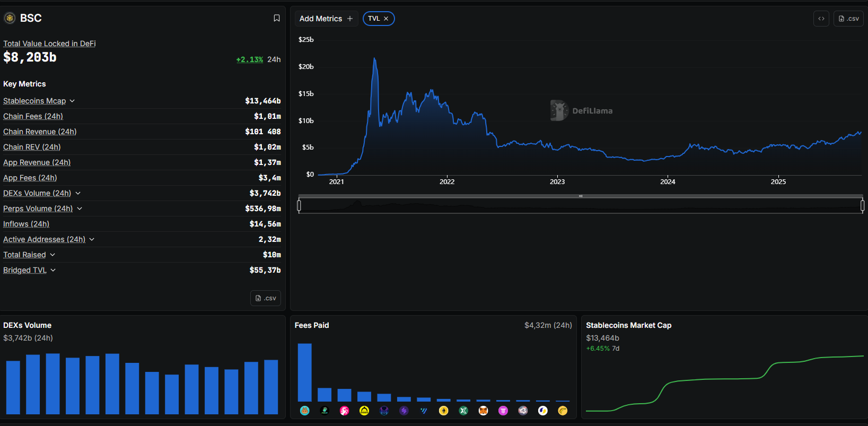This screenshot has width=868, height=426.
Task: Expand Active Addresses (24h) row
Action: (92, 239)
